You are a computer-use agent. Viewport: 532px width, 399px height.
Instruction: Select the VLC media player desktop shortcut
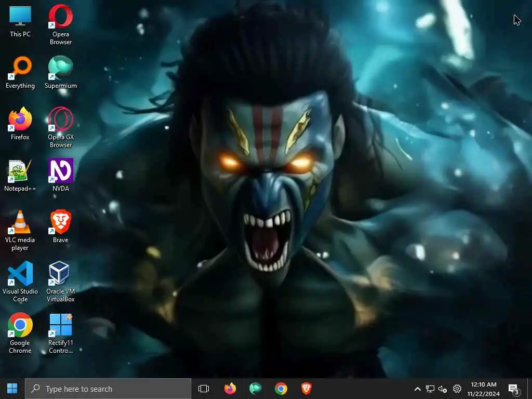click(x=20, y=231)
